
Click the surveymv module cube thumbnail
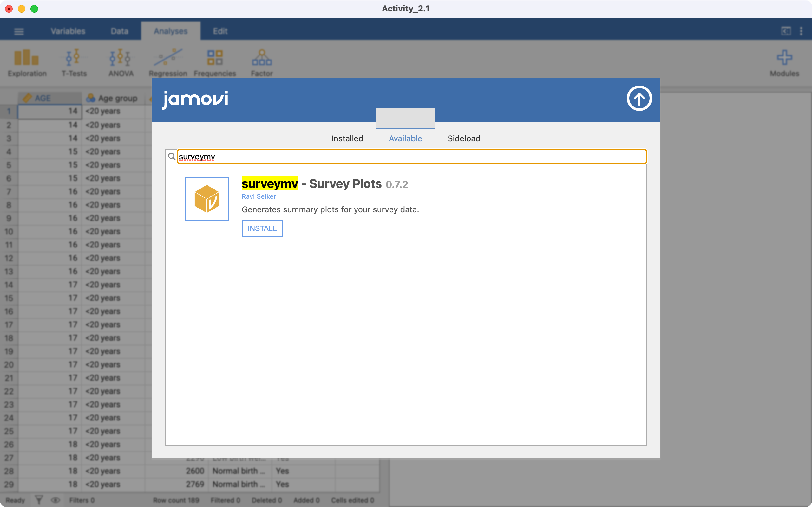click(207, 199)
